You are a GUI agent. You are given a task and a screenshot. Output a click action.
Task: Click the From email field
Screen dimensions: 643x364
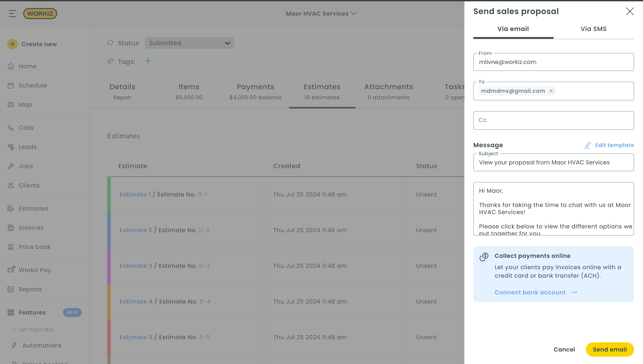click(554, 62)
